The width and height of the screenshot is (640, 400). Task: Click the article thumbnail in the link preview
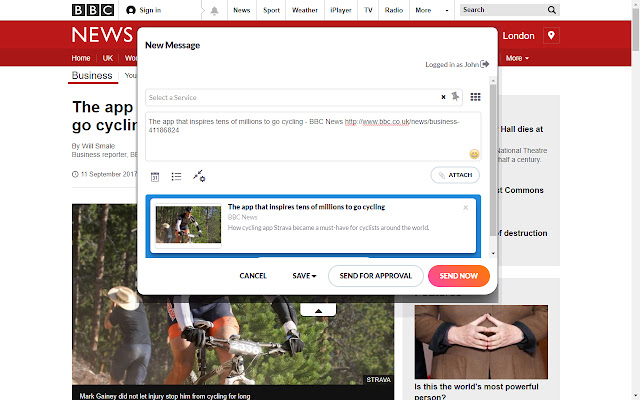[x=188, y=224]
